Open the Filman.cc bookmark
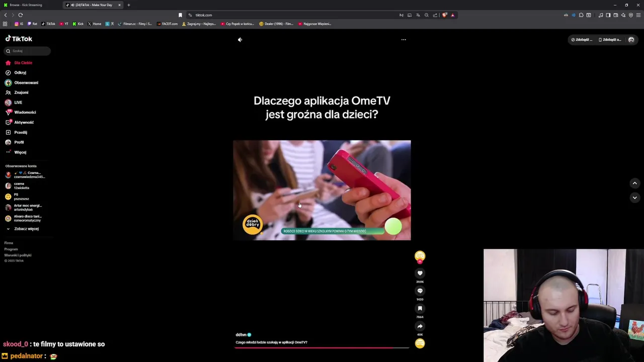Screen dimensions: 644x362 tap(135, 24)
